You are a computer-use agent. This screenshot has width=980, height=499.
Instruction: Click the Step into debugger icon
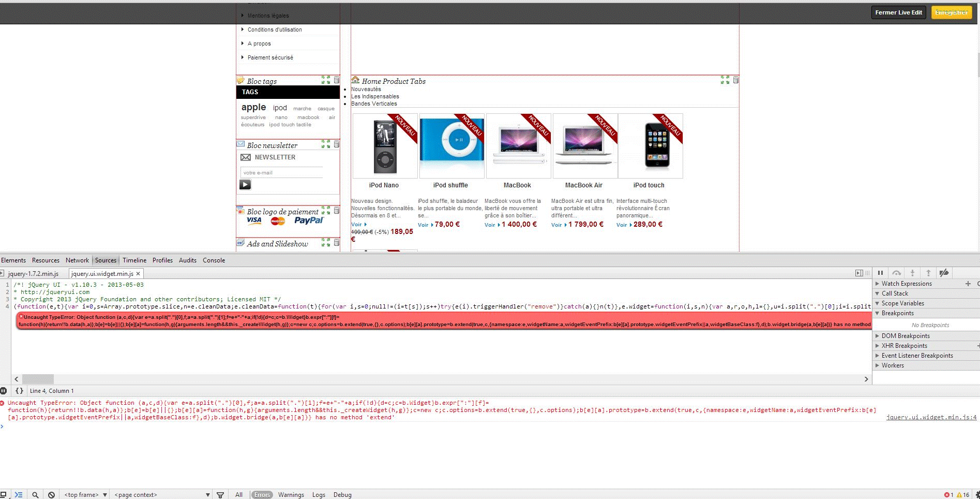(x=912, y=273)
